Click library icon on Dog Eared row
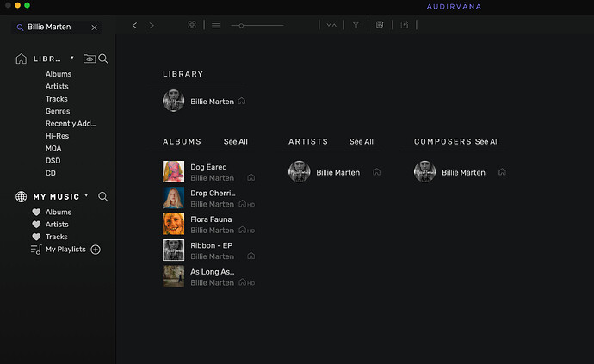The height and width of the screenshot is (364, 594). (x=251, y=177)
